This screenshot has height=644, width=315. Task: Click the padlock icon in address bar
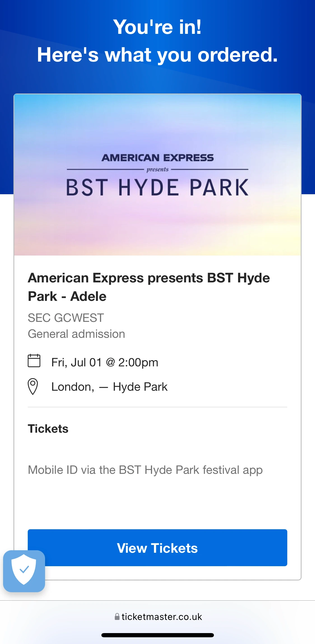tap(117, 617)
